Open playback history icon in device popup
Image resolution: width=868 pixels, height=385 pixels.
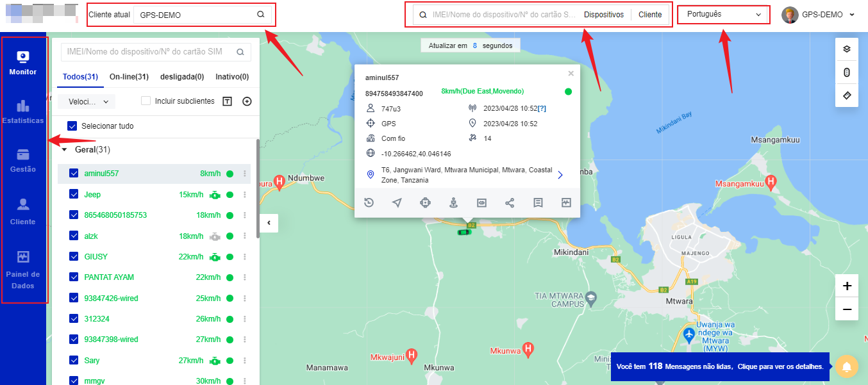click(x=369, y=202)
